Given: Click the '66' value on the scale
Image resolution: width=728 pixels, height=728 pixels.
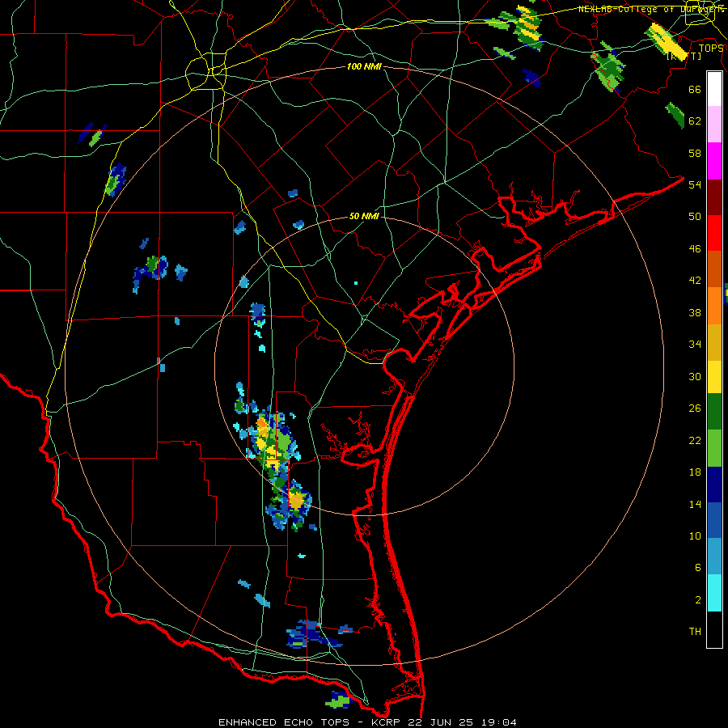Looking at the screenshot, I should [695, 89].
